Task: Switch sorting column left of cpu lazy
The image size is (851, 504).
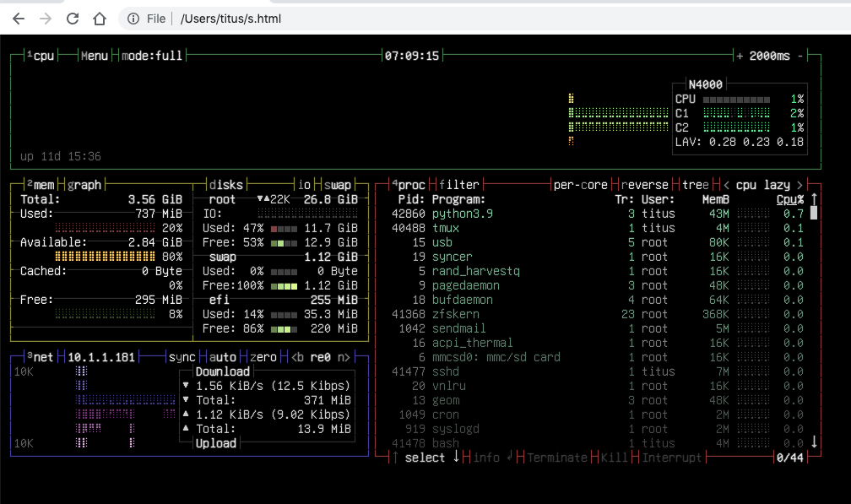Action: (x=726, y=185)
